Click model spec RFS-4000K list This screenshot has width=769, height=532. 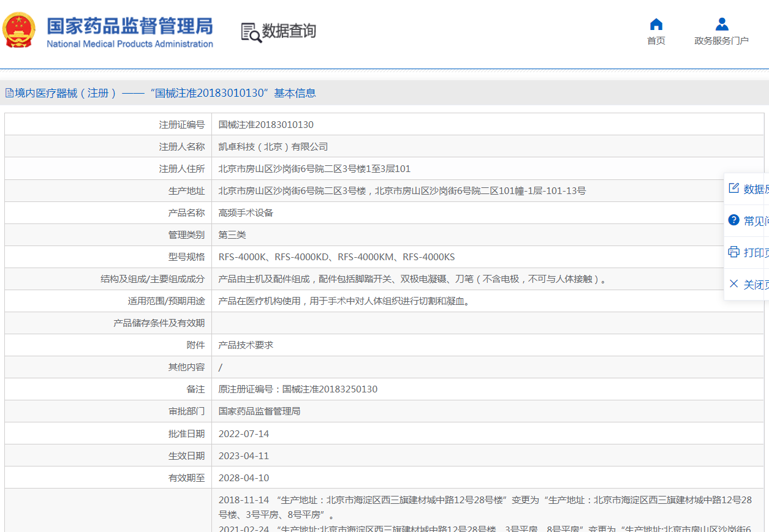click(336, 257)
